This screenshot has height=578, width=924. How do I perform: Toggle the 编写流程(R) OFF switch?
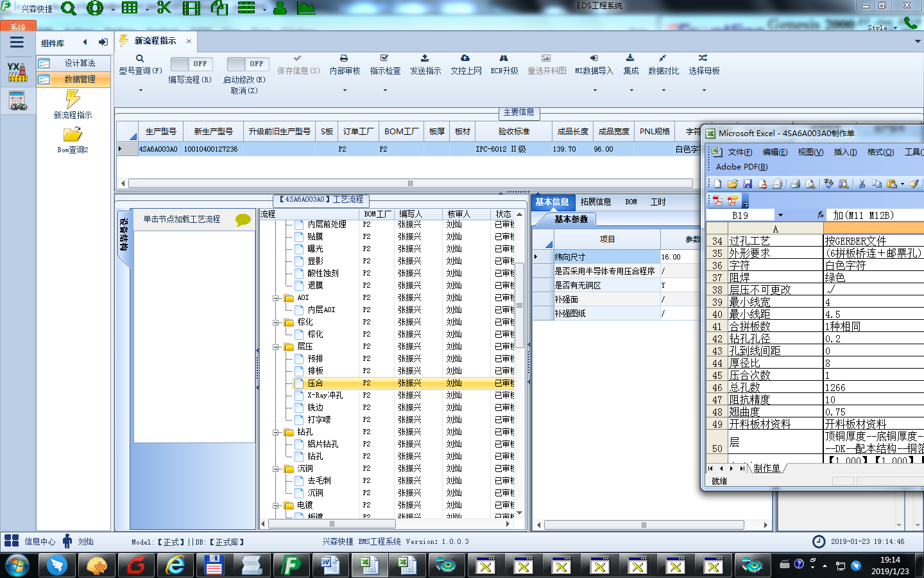click(x=191, y=64)
